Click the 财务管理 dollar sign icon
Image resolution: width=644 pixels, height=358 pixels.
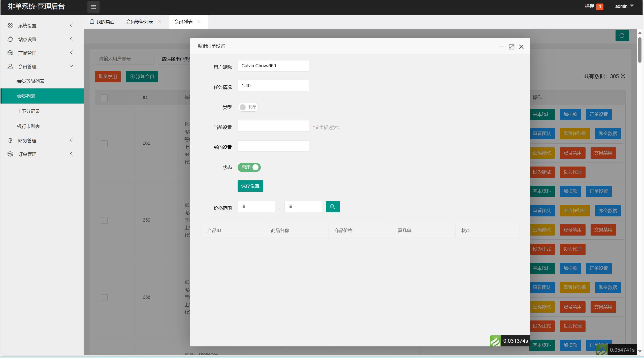pyautogui.click(x=10, y=140)
